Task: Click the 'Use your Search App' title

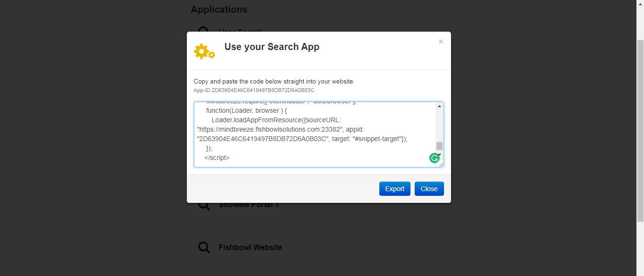Action: pyautogui.click(x=272, y=47)
